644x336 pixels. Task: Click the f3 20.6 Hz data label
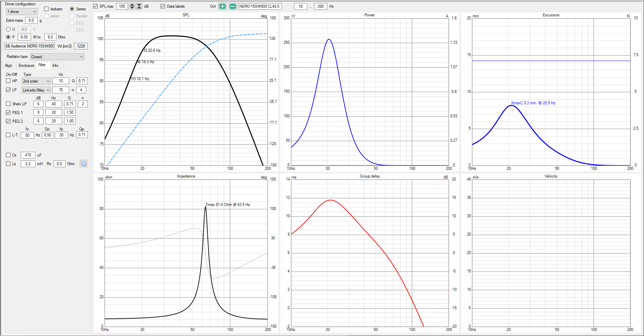coord(152,50)
